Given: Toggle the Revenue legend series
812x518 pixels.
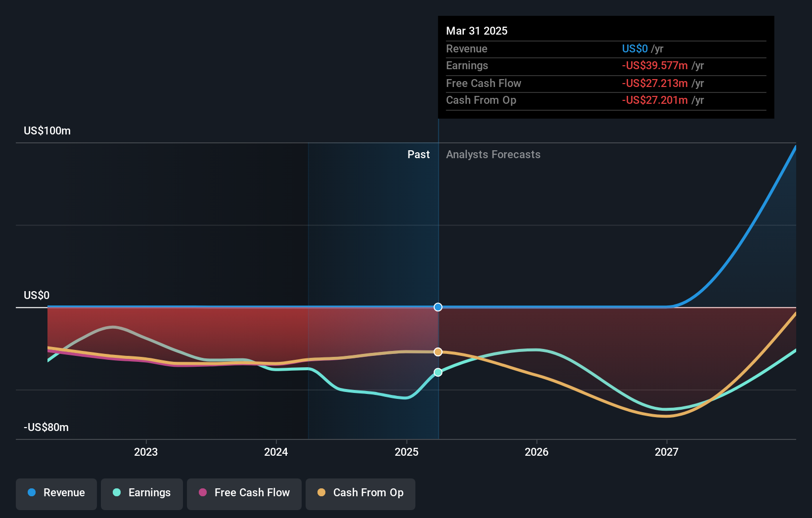Looking at the screenshot, I should [x=56, y=494].
